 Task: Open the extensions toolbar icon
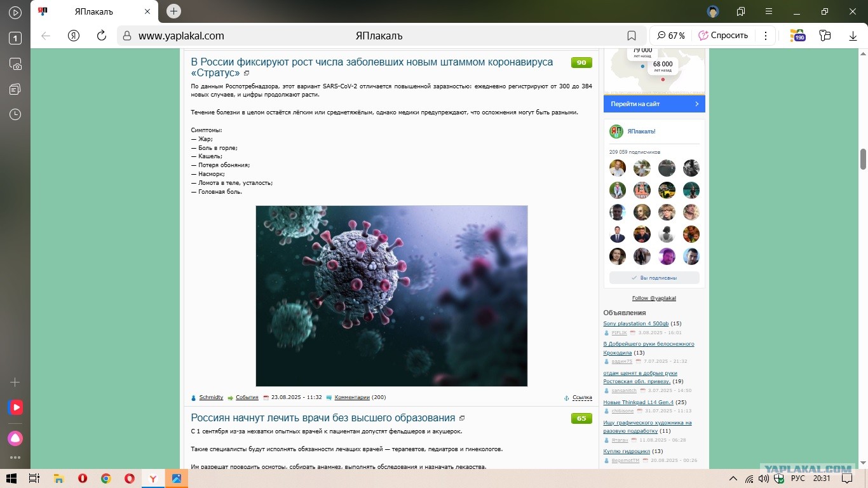825,36
